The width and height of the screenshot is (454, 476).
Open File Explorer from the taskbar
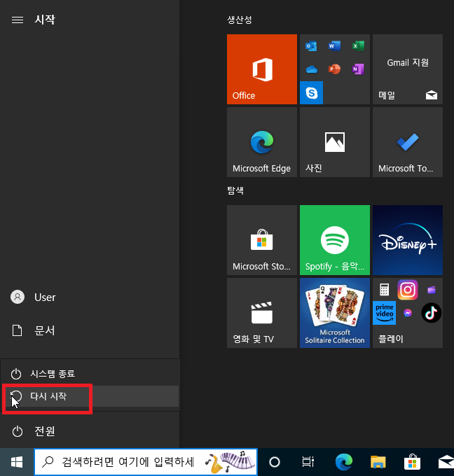point(378,462)
